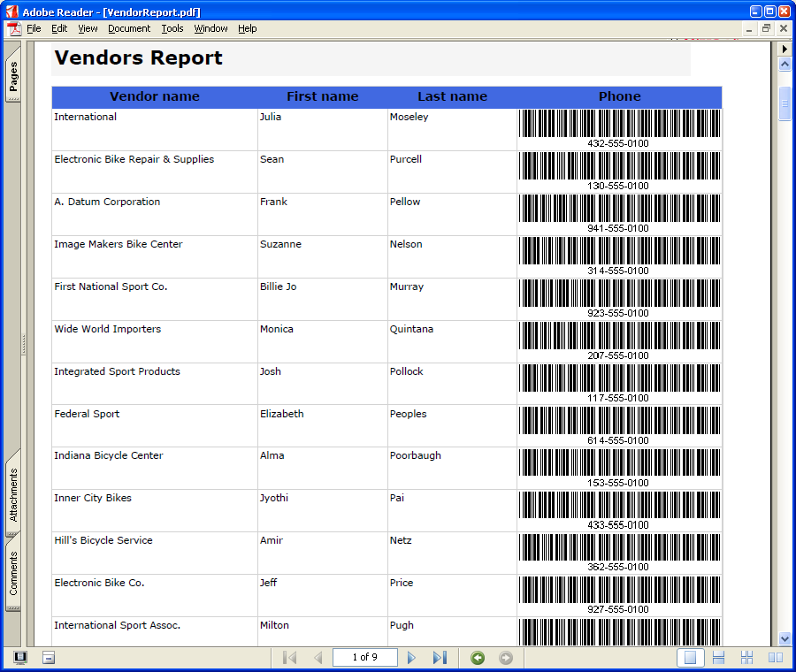Viewport: 796px width, 672px height.
Task: Switch to Single Page layout
Action: (x=691, y=658)
